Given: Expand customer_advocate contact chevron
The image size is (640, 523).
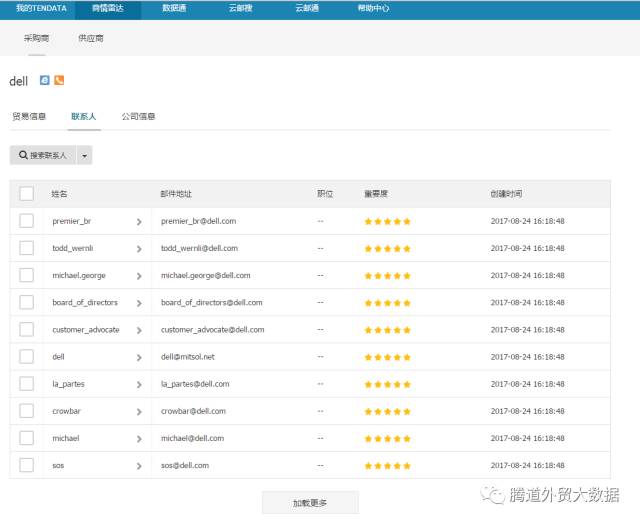Looking at the screenshot, I should coord(139,330).
